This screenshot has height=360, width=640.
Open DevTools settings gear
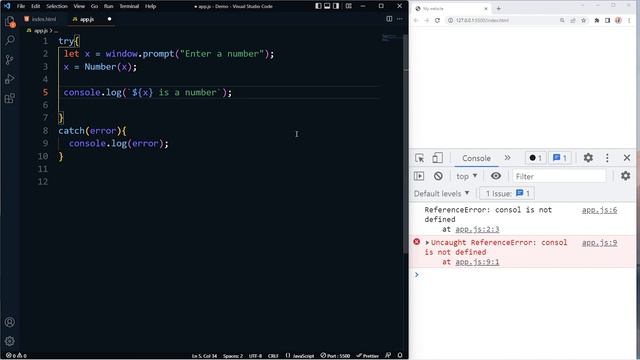(588, 158)
